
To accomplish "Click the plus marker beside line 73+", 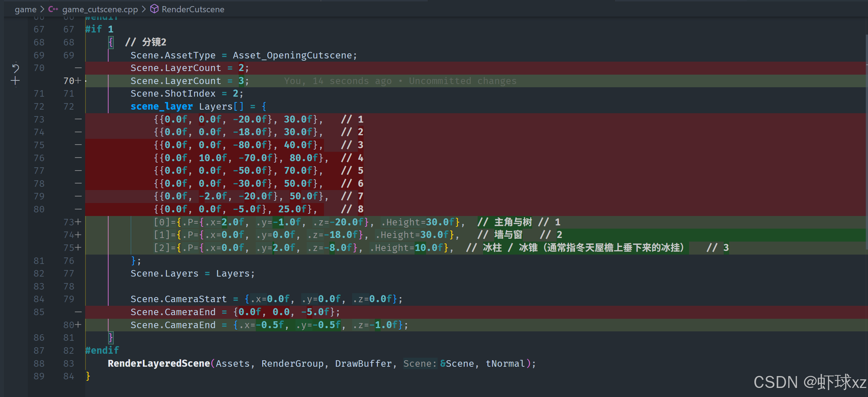I will click(x=78, y=222).
